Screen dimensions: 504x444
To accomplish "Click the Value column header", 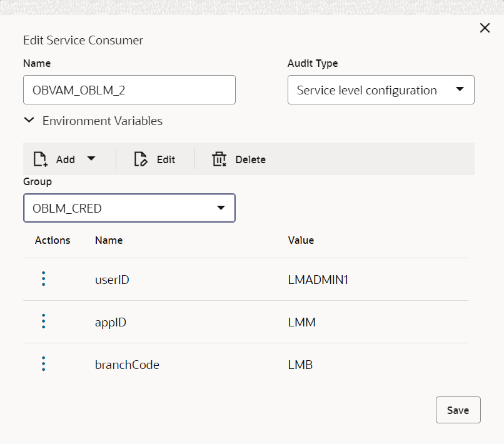I will (x=301, y=240).
